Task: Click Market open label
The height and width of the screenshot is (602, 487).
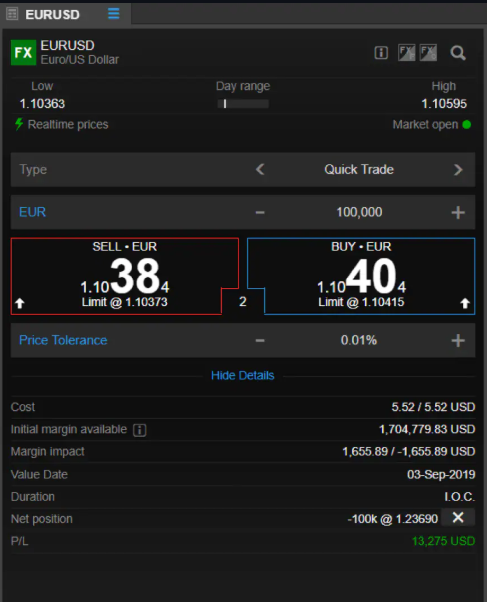Action: [425, 124]
